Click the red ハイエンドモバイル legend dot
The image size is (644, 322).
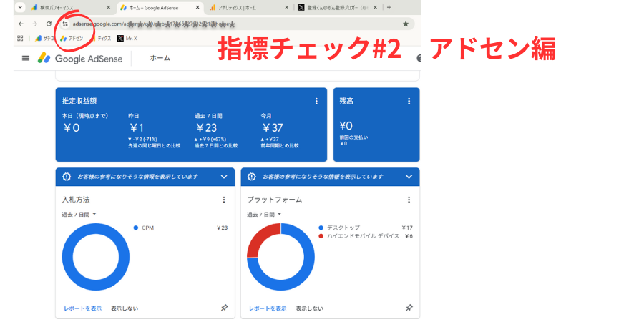tap(321, 236)
